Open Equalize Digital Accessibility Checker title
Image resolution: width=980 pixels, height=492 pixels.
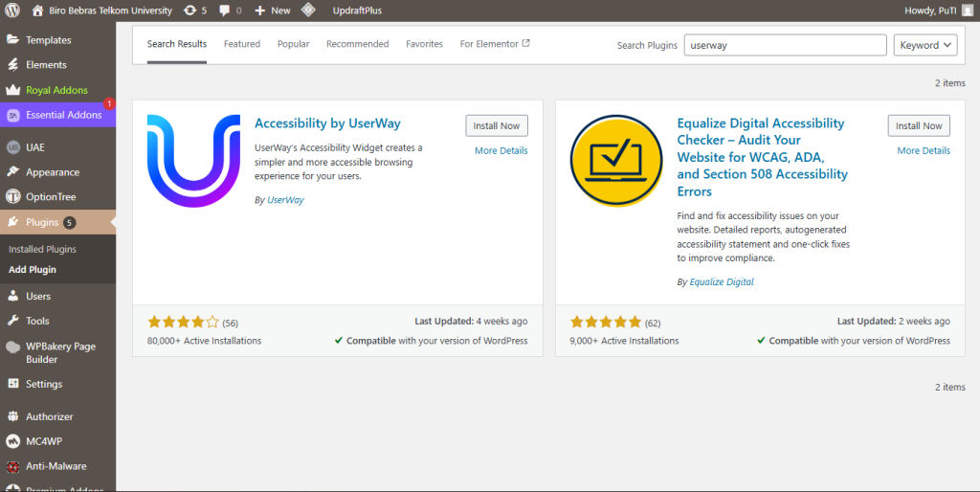(x=763, y=157)
